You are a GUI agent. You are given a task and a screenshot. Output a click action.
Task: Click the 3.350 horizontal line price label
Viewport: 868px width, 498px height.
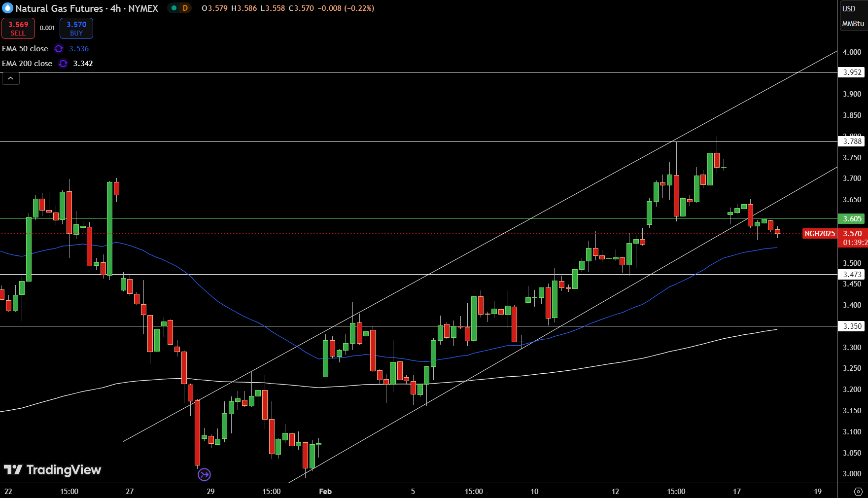tap(852, 326)
